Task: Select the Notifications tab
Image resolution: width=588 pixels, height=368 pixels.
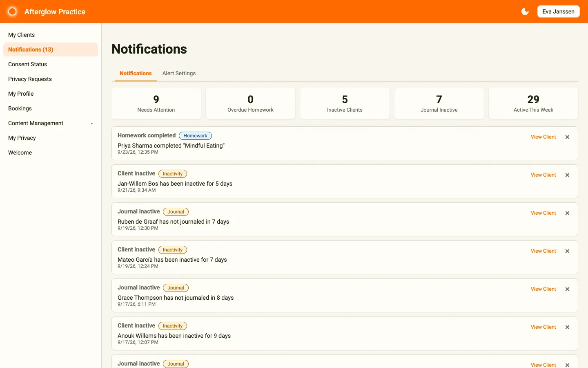Action: (136, 74)
